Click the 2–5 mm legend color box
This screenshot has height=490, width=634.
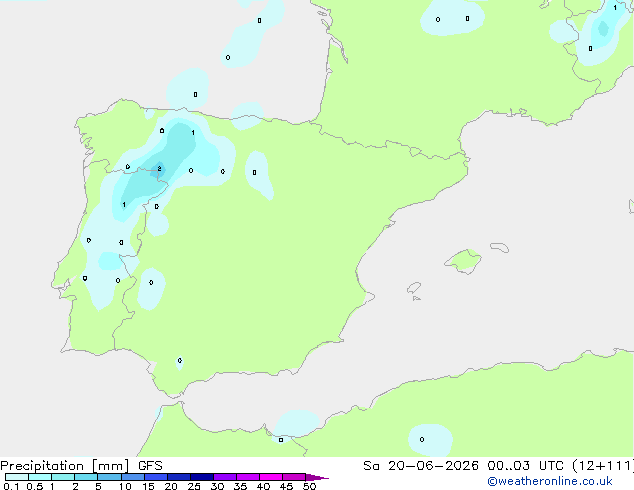pyautogui.click(x=86, y=477)
